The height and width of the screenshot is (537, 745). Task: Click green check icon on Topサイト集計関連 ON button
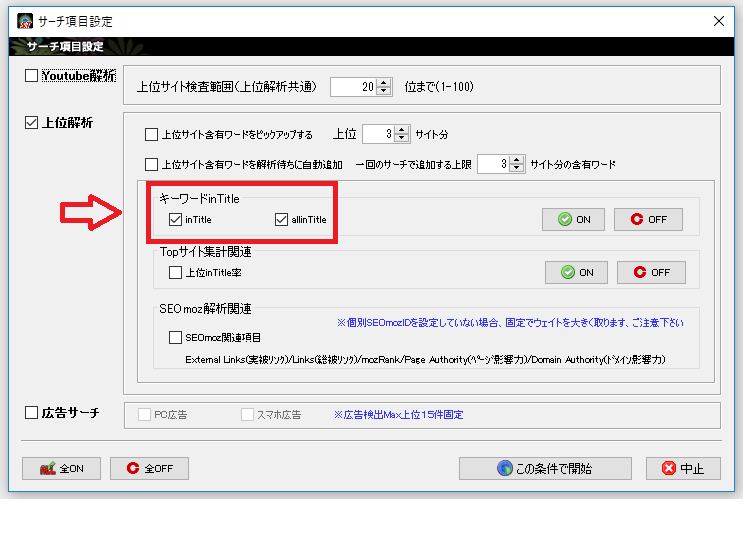(568, 272)
